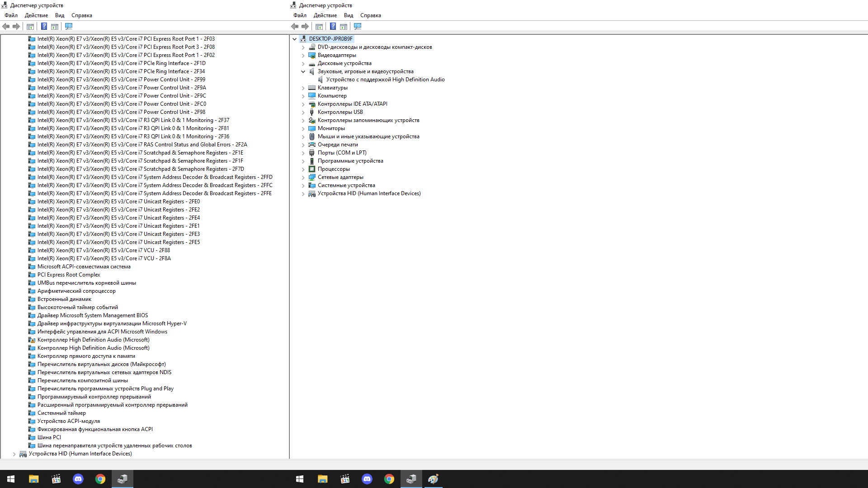Expand the Видеоадаптеры category
Screen dimensions: 868x488
[303, 56]
